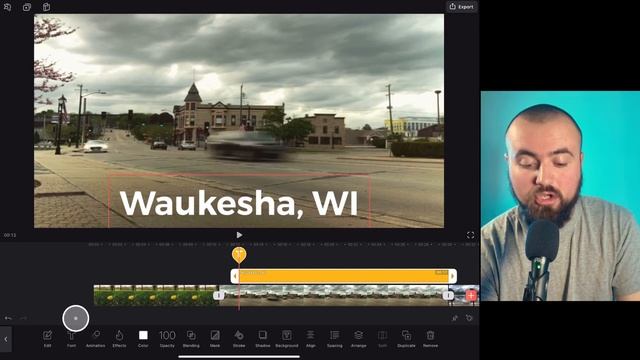
Task: Add new clip with red plus button
Action: (x=471, y=295)
